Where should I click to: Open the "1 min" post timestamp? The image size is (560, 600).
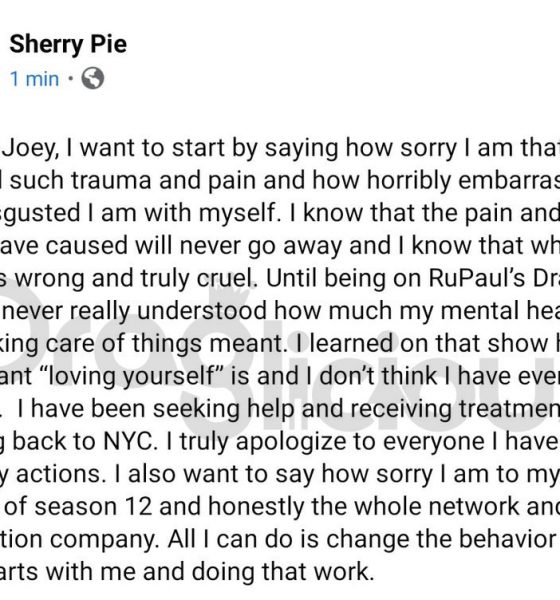[x=34, y=79]
